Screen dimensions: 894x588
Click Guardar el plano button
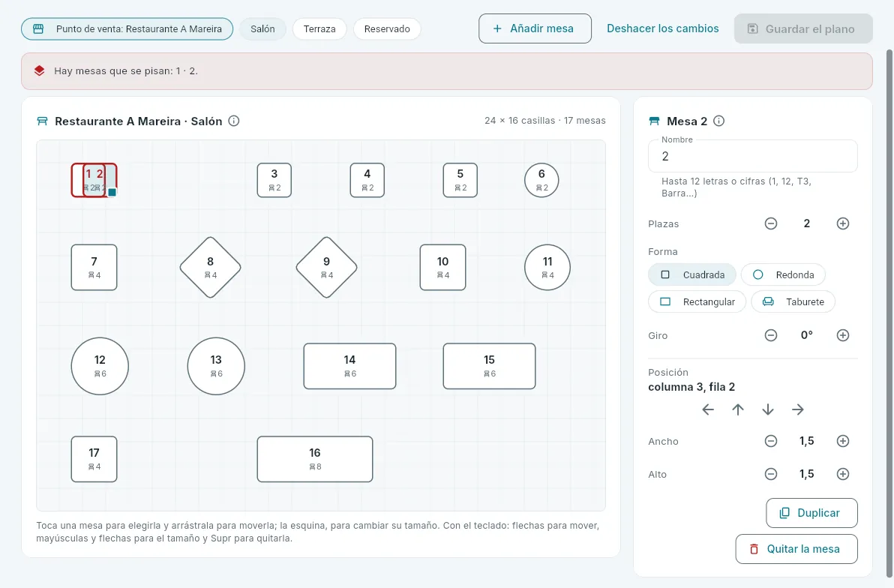(803, 28)
